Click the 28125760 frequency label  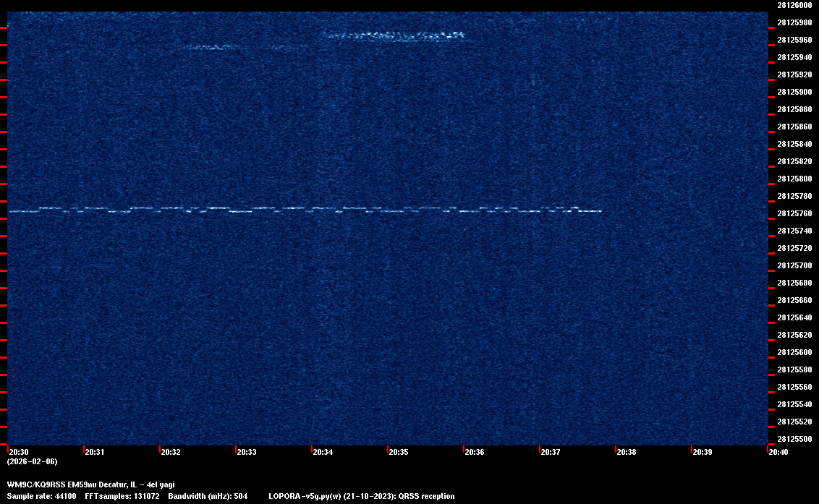[x=794, y=213]
